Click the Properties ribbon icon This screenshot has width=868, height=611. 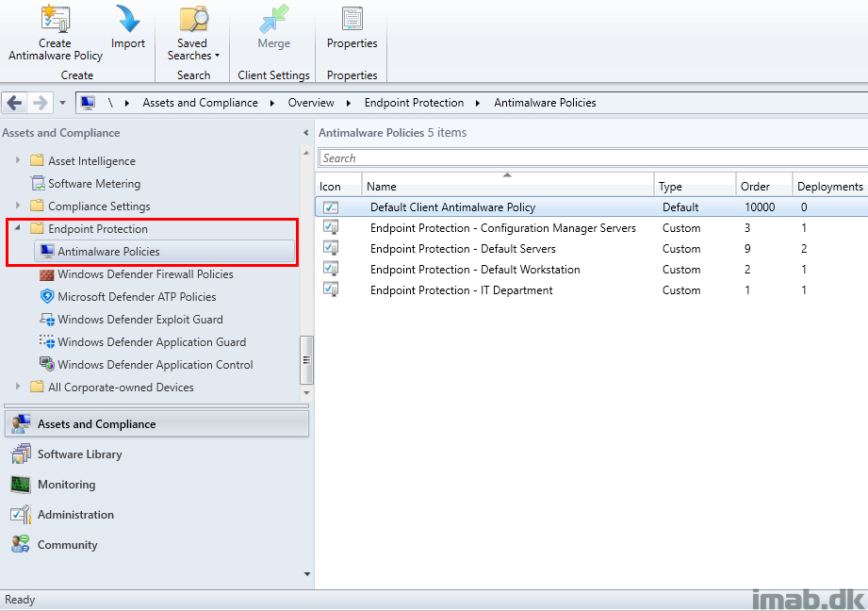pos(352,18)
